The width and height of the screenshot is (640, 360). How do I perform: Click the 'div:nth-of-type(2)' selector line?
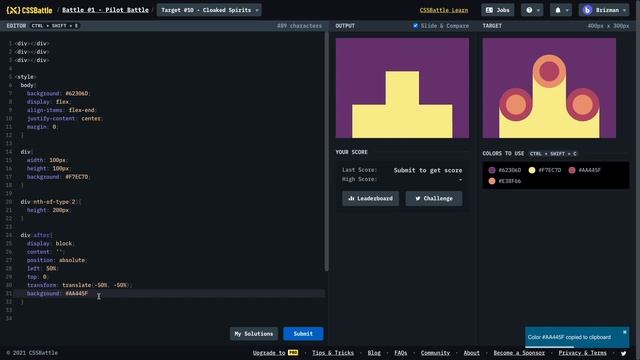[x=50, y=202]
